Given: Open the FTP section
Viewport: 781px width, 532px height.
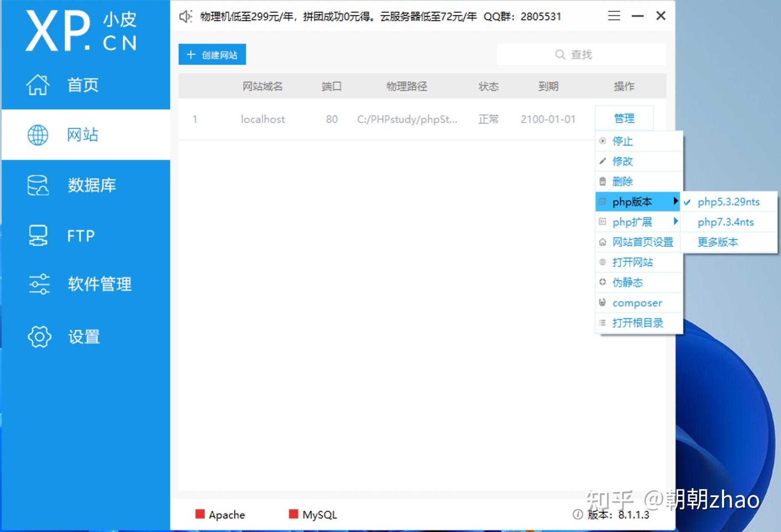Looking at the screenshot, I should (86, 235).
